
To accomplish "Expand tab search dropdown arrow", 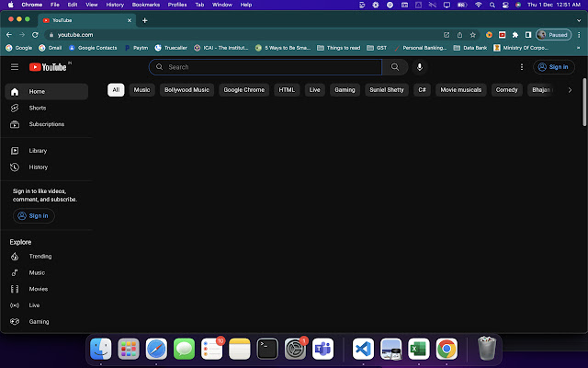I will (x=579, y=20).
